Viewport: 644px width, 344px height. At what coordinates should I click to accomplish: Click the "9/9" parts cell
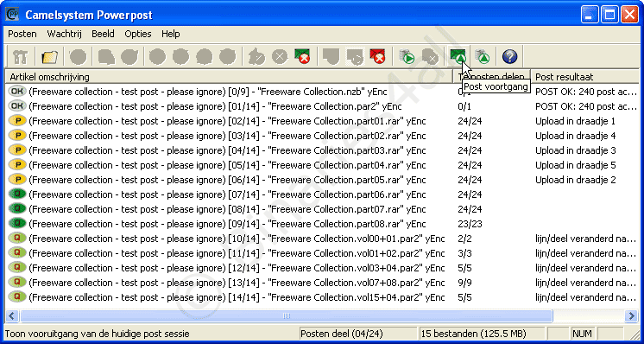click(x=464, y=283)
